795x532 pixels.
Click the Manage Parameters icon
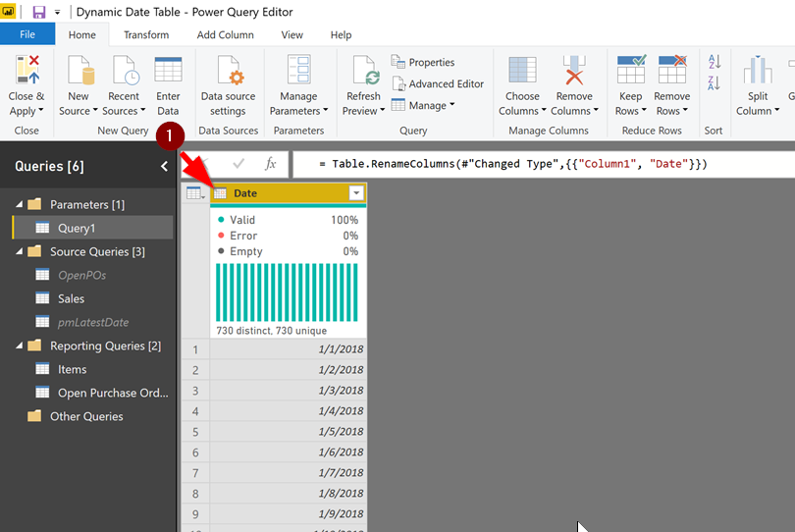coord(298,69)
